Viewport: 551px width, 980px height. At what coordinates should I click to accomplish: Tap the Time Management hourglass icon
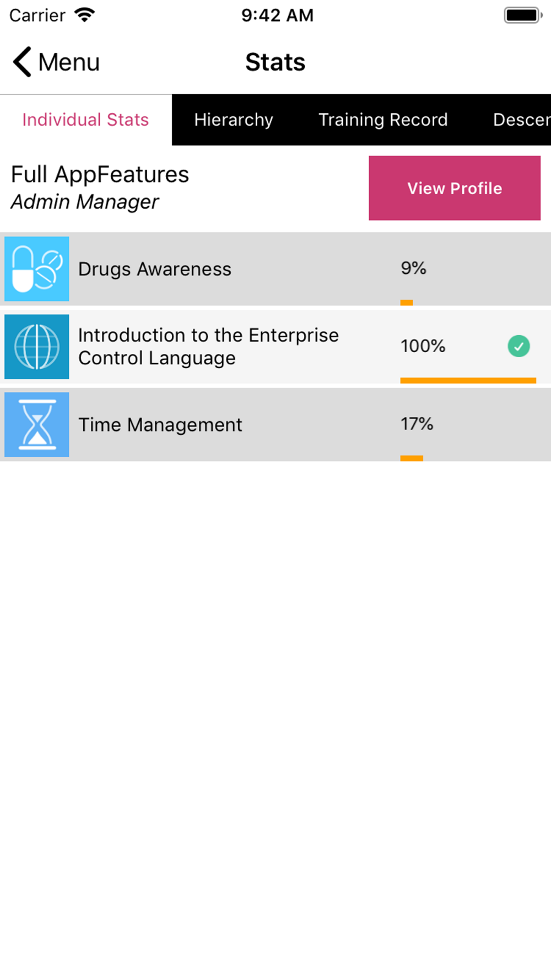point(37,424)
